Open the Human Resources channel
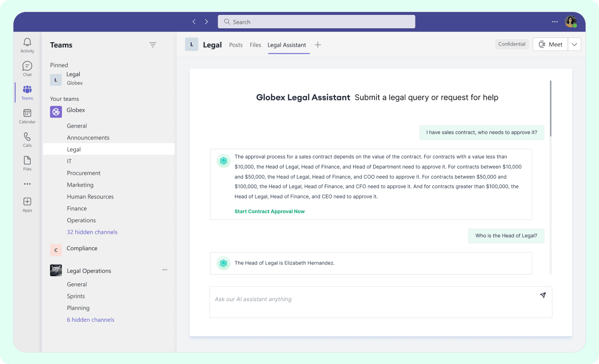The width and height of the screenshot is (599, 364). point(90,197)
